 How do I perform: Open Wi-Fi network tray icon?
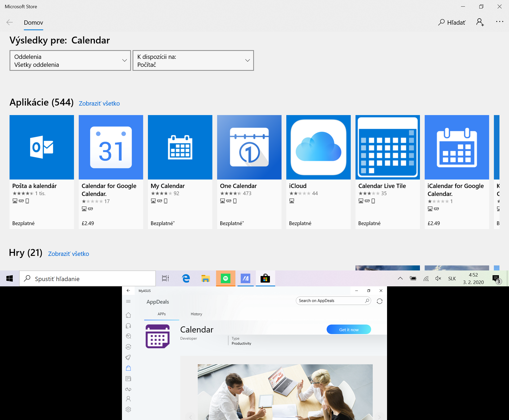pyautogui.click(x=426, y=278)
